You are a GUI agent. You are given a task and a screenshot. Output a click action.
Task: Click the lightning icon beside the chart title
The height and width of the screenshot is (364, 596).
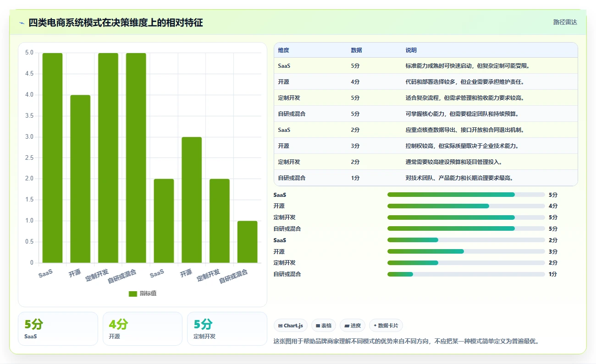pyautogui.click(x=22, y=22)
